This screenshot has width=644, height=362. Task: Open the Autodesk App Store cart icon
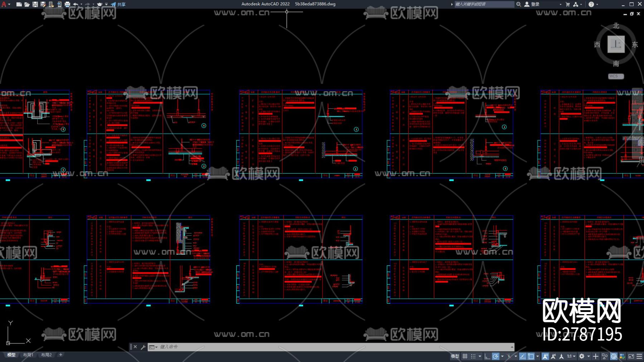click(567, 4)
